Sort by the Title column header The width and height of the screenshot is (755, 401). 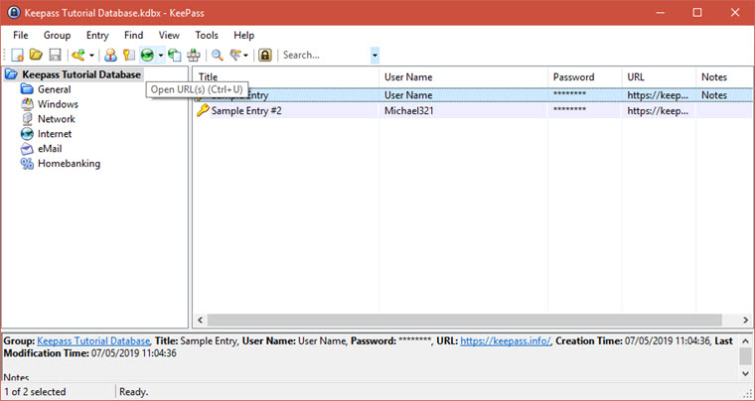point(286,77)
